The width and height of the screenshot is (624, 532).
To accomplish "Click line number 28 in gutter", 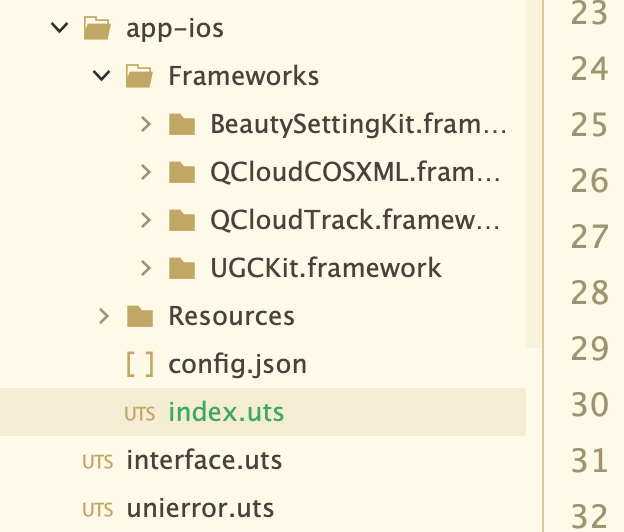I will click(589, 292).
